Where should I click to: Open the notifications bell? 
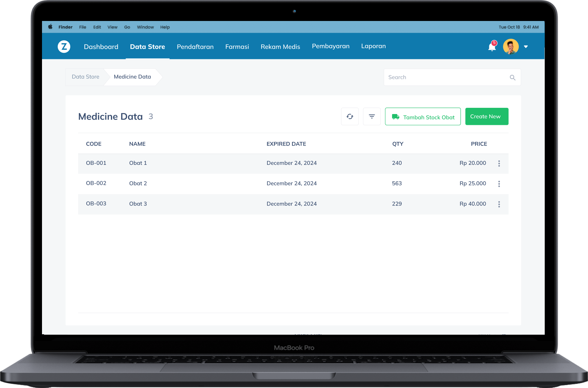(x=492, y=47)
